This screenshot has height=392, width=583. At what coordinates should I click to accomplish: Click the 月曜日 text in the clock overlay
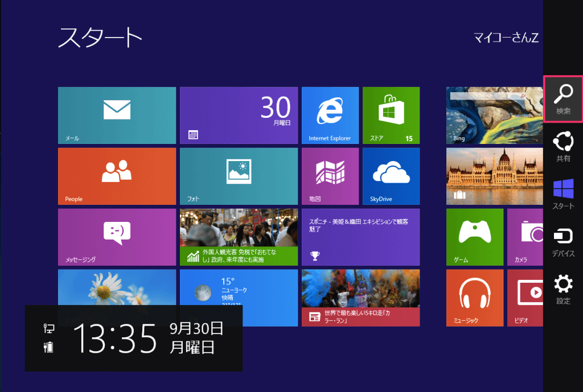192,348
